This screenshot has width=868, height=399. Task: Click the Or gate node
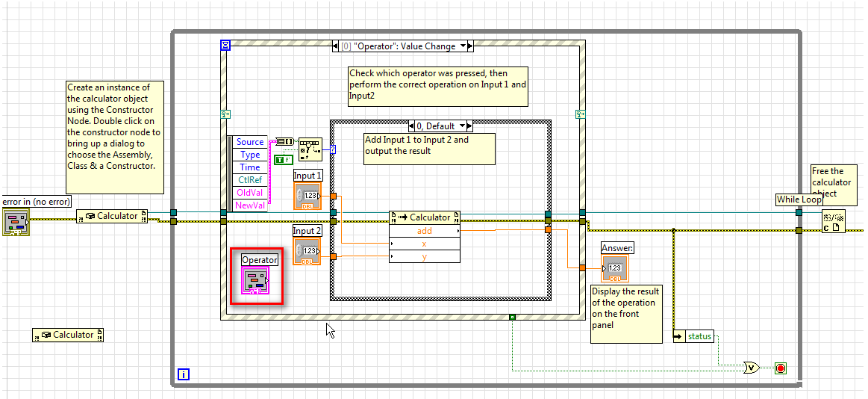pos(752,368)
